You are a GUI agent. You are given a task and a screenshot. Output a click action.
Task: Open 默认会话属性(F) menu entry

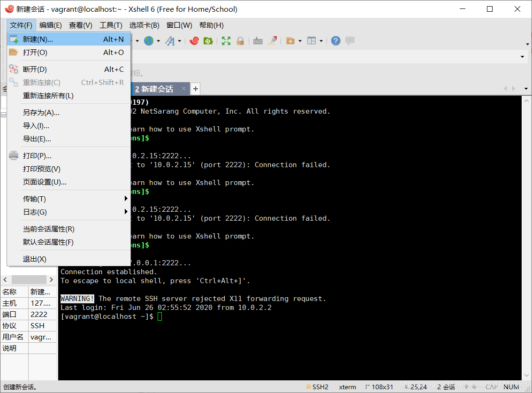pos(69,242)
